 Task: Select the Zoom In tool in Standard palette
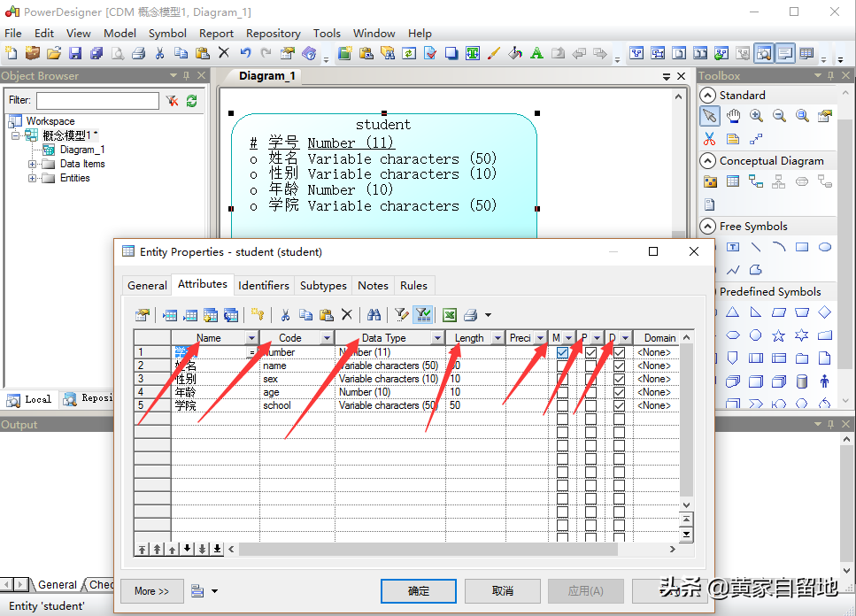tap(758, 115)
